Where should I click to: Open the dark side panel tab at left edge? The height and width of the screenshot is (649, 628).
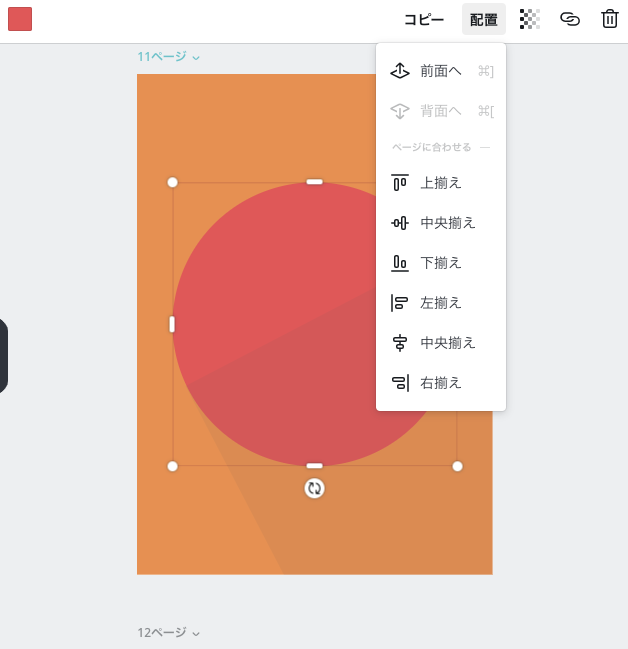point(3,356)
